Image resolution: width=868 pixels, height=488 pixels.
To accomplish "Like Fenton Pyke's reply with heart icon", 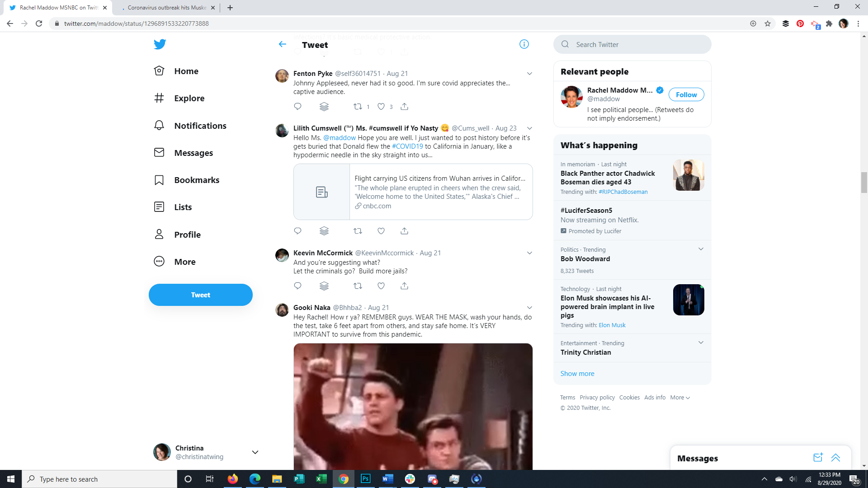I will click(x=381, y=107).
